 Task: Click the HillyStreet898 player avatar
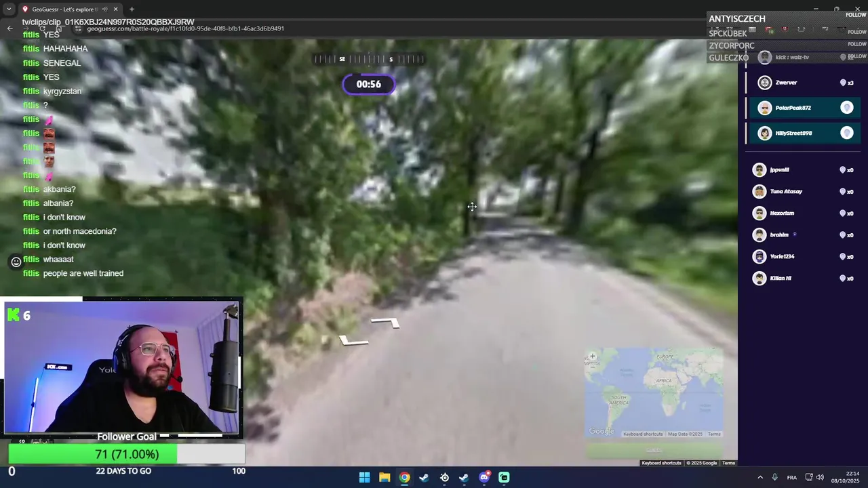765,133
